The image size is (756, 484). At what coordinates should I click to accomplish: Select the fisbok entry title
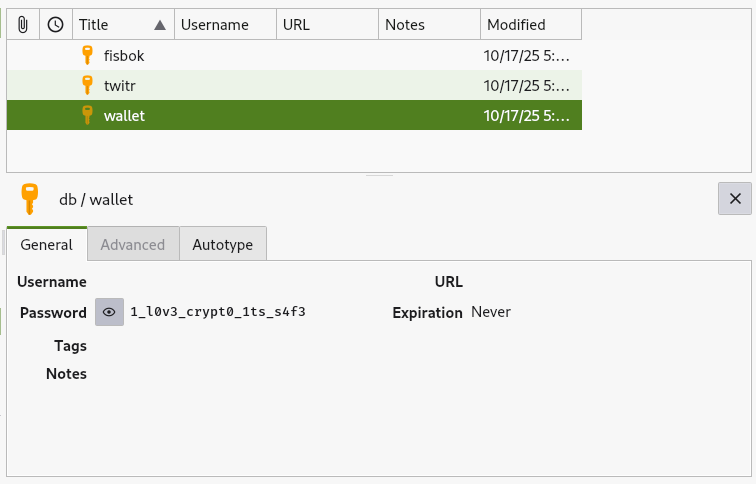tap(124, 56)
